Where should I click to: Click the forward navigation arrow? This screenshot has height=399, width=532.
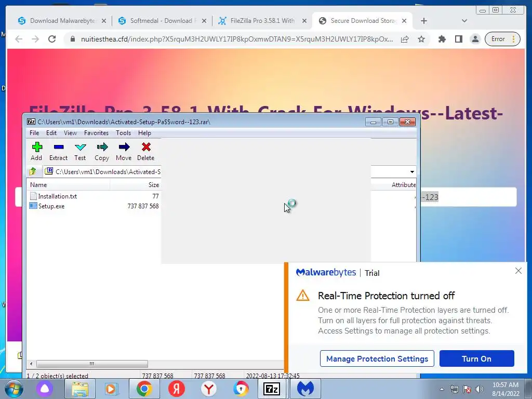35,39
